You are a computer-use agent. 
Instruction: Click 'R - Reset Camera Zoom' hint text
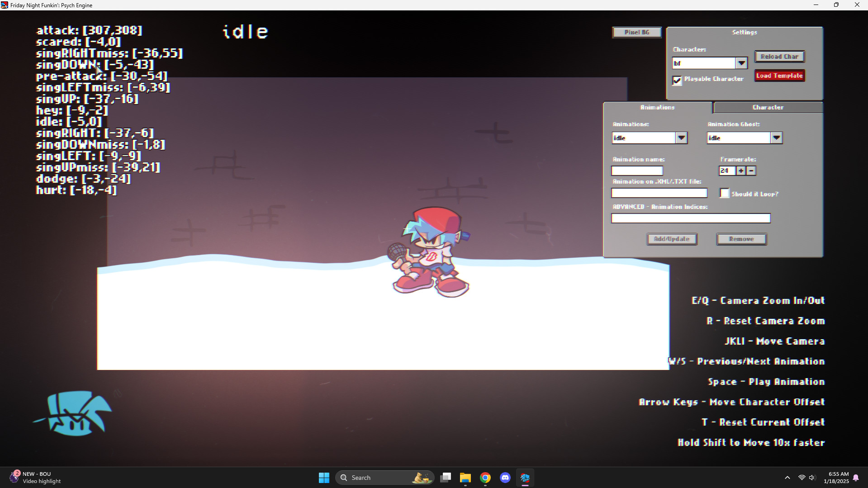(766, 321)
